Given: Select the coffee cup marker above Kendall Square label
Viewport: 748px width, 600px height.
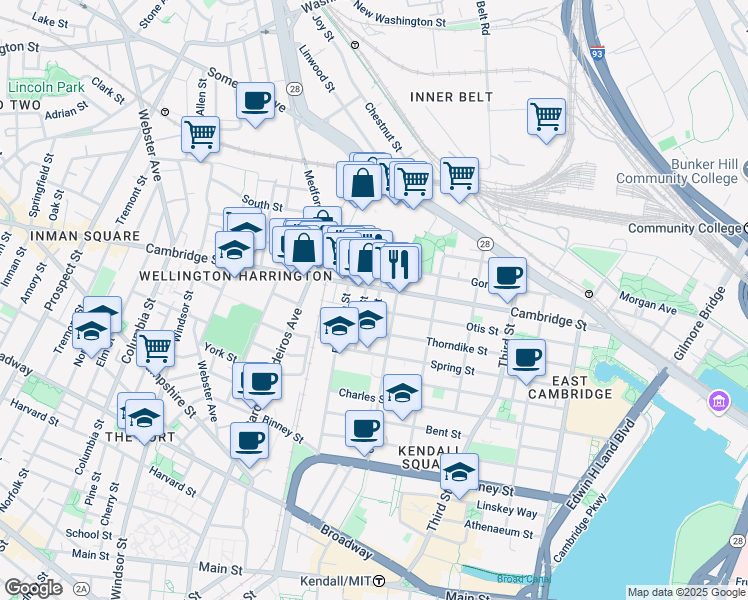Looking at the screenshot, I should (364, 430).
